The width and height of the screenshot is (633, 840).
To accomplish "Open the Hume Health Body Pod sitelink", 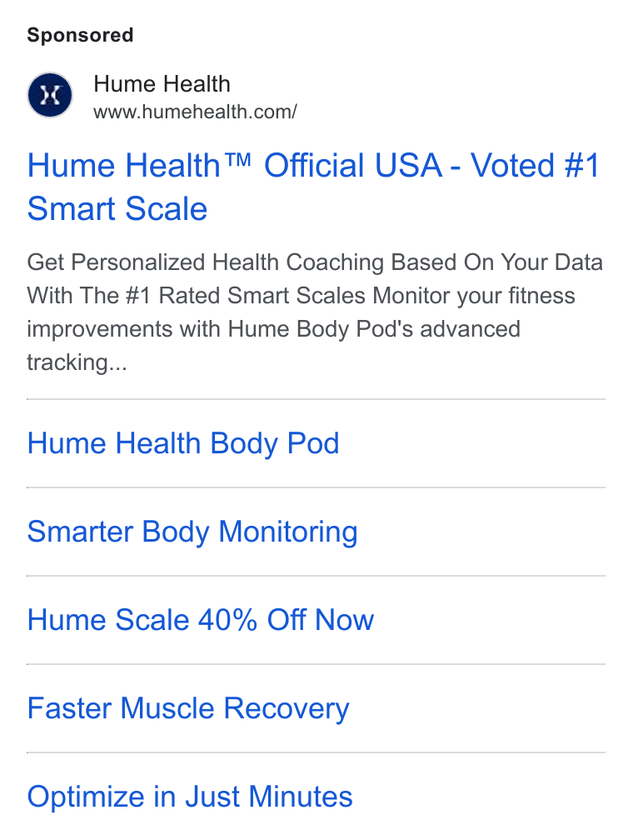I will (x=183, y=443).
